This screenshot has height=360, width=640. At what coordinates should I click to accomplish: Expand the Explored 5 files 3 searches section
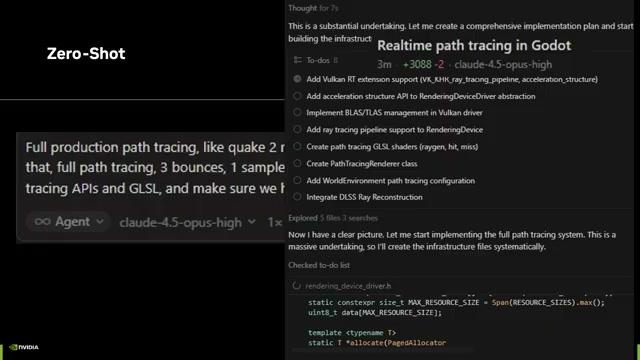coord(333,218)
